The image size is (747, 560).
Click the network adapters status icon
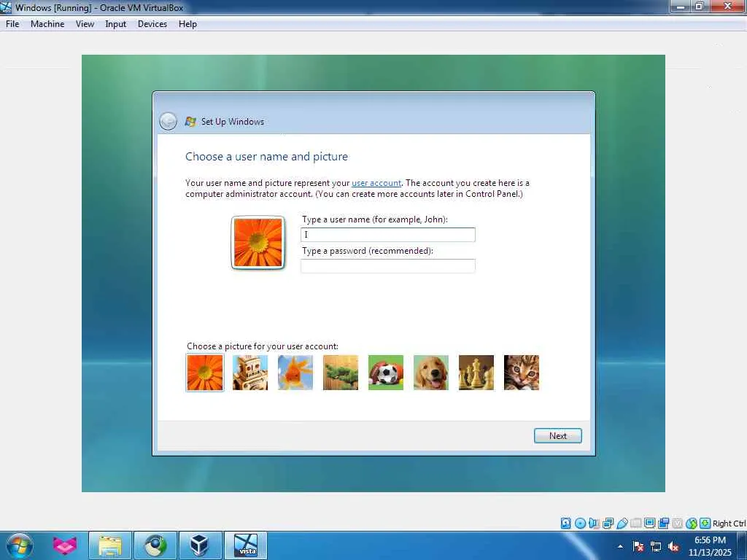[x=608, y=524]
